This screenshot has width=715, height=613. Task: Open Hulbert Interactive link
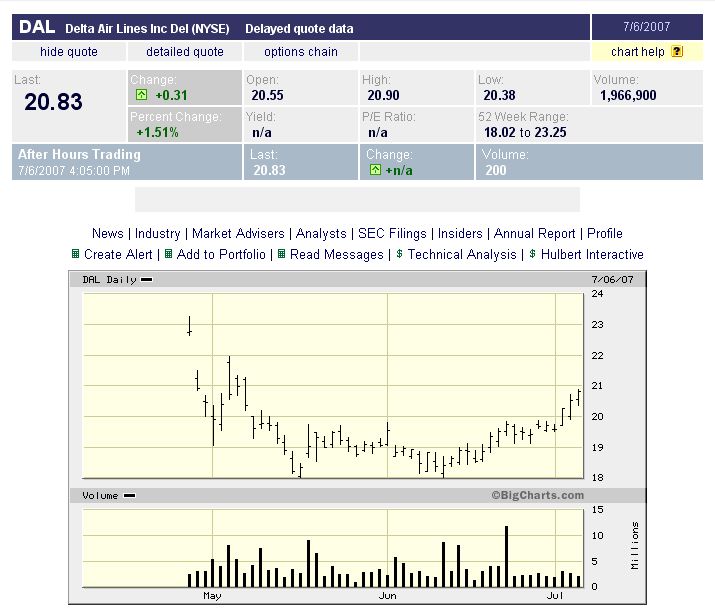[x=592, y=254]
